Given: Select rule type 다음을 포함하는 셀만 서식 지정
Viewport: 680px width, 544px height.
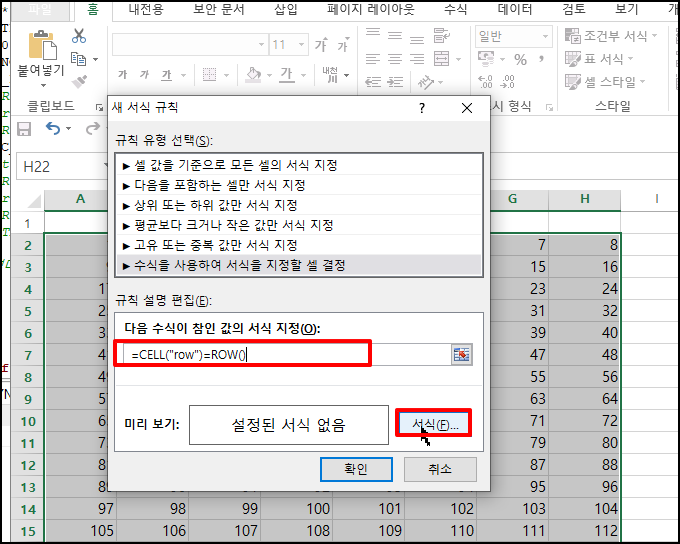Looking at the screenshot, I should coord(299,185).
